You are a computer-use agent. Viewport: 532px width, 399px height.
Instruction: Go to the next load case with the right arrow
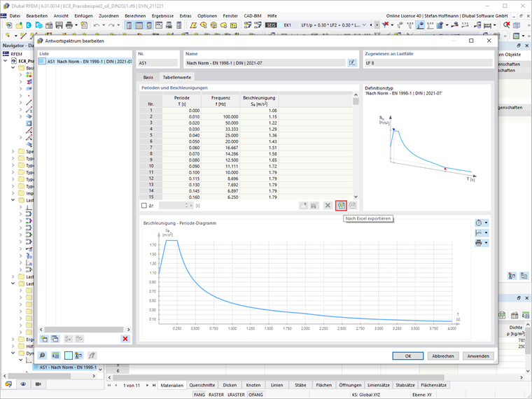point(377,25)
